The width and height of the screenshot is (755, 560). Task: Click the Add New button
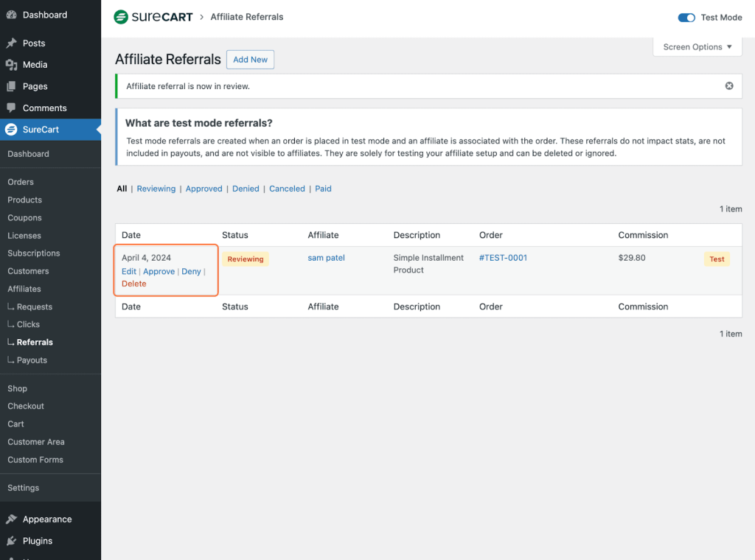pyautogui.click(x=250, y=60)
